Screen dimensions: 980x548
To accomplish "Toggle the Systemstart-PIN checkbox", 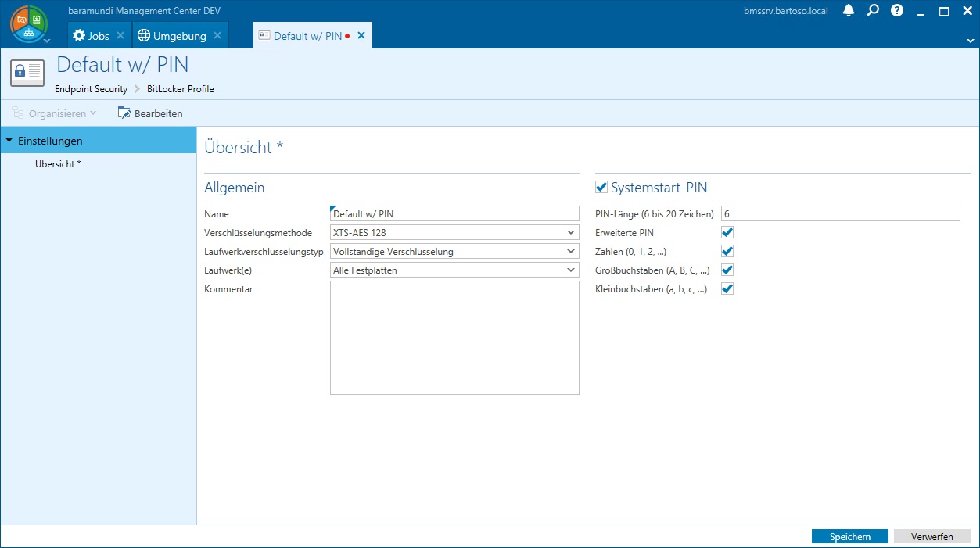I will [x=601, y=187].
